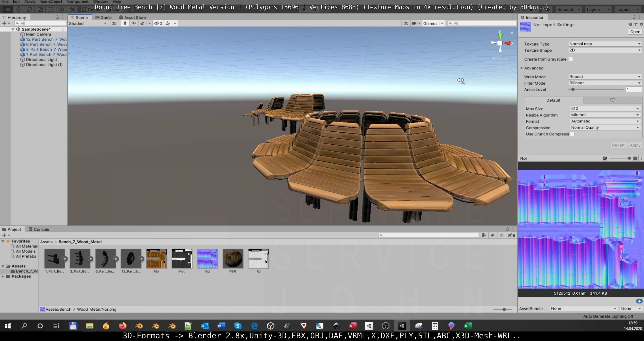This screenshot has height=341, width=644.
Task: Open the Assets menu
Action: [30, 2]
